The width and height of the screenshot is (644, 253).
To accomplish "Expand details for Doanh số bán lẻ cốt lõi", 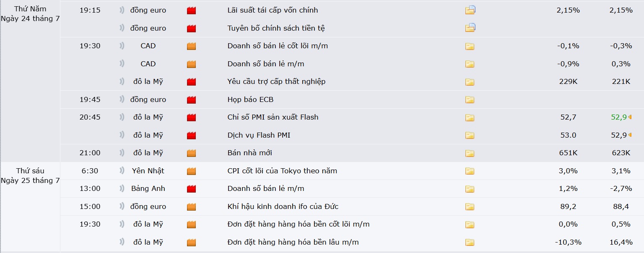I will 470,46.
